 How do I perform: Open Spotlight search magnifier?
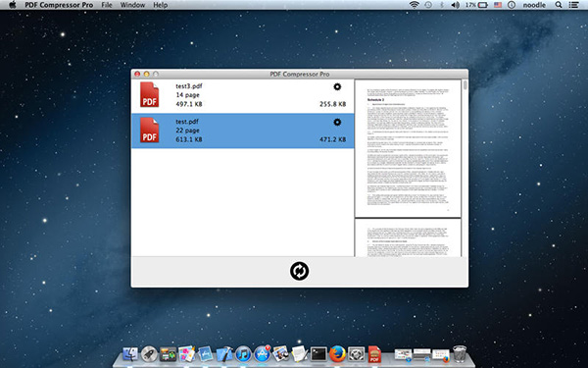559,5
